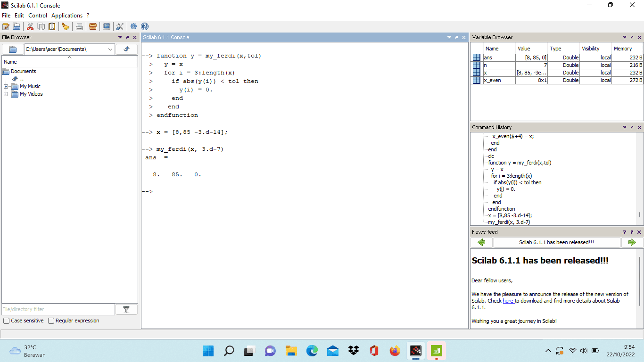644x362 pixels.
Task: Expand the My Videos folder
Action: (x=6, y=94)
